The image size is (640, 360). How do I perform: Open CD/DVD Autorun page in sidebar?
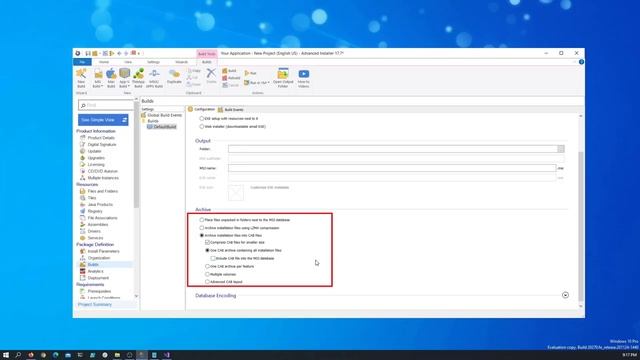(102, 171)
